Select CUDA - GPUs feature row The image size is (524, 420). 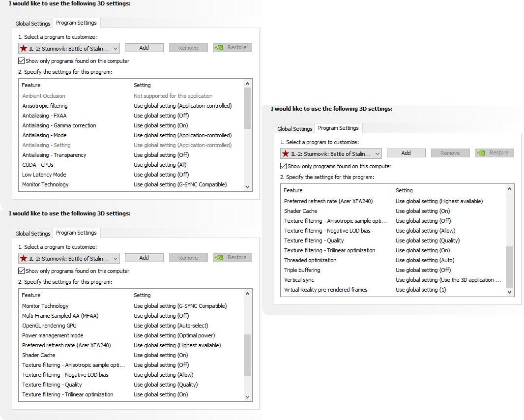131,165
